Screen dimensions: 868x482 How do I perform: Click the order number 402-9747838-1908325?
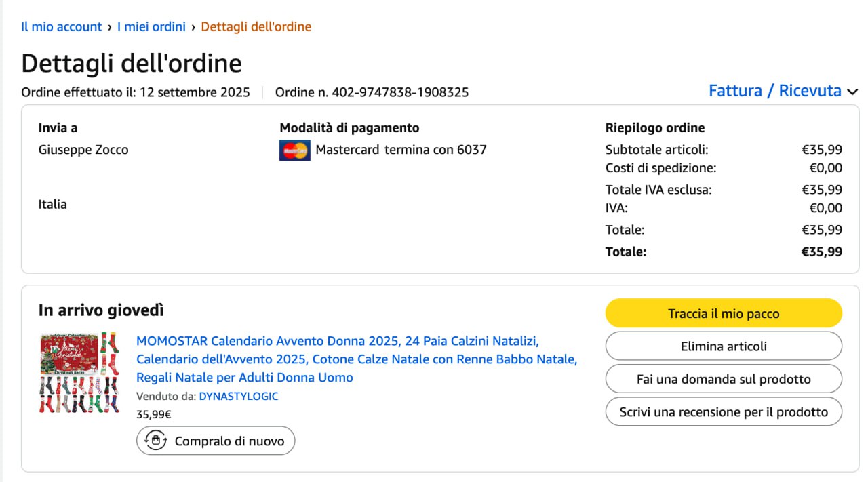click(400, 92)
